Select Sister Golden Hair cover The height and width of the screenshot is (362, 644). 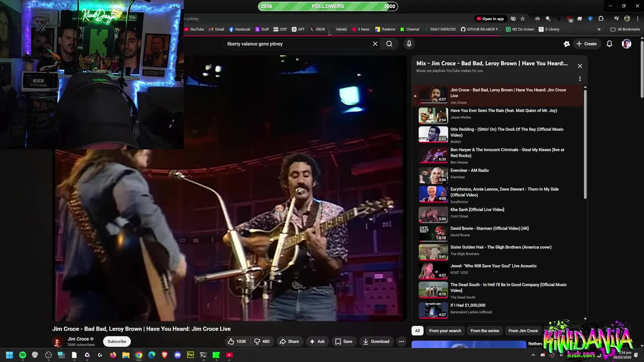coord(497,251)
